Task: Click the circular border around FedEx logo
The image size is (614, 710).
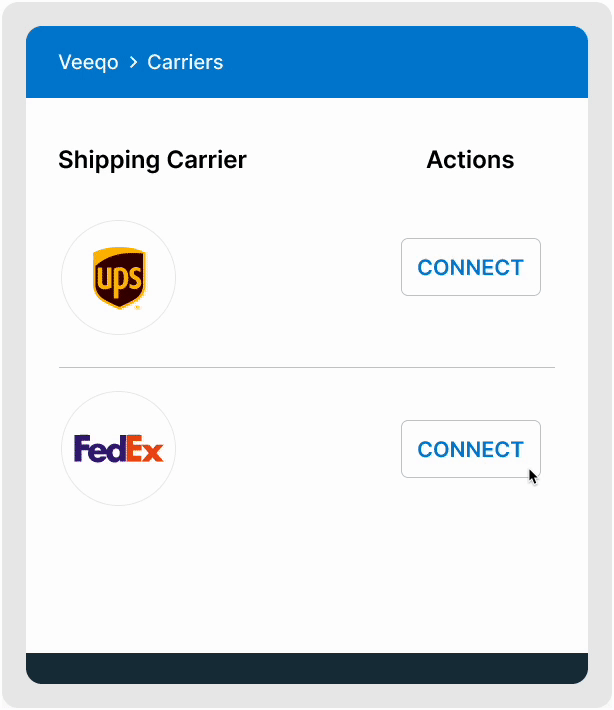Action: click(x=119, y=392)
